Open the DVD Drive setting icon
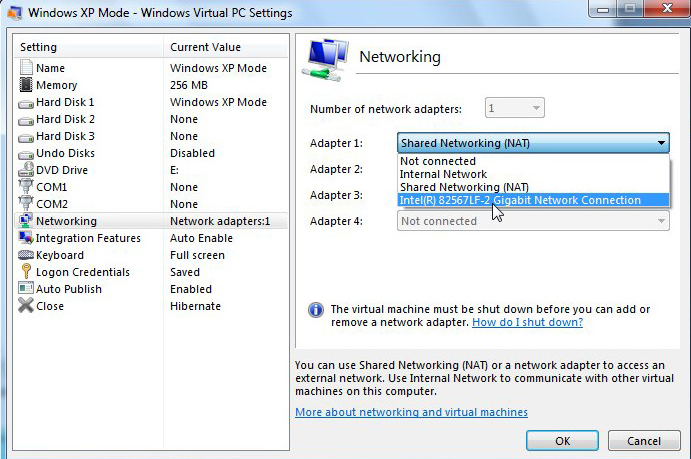The width and height of the screenshot is (691, 459). pyautogui.click(x=26, y=170)
